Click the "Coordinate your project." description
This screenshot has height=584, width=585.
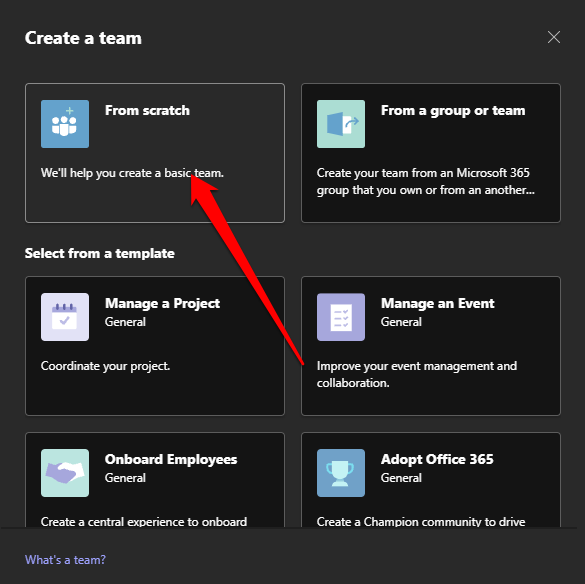(x=106, y=366)
